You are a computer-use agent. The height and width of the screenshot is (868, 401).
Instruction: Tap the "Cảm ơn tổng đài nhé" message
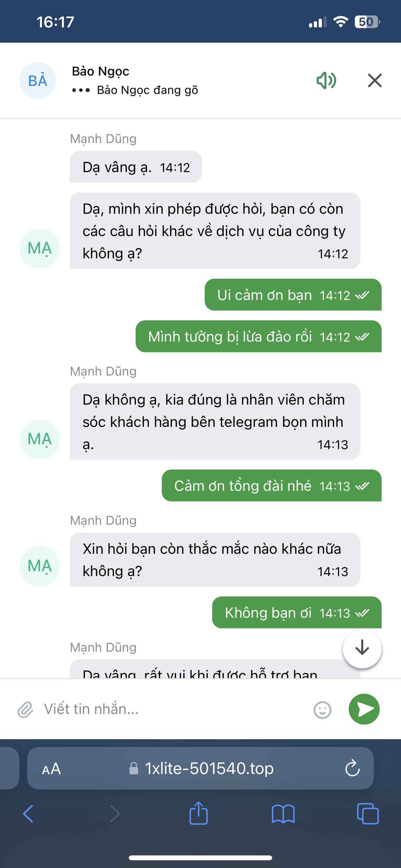(271, 486)
